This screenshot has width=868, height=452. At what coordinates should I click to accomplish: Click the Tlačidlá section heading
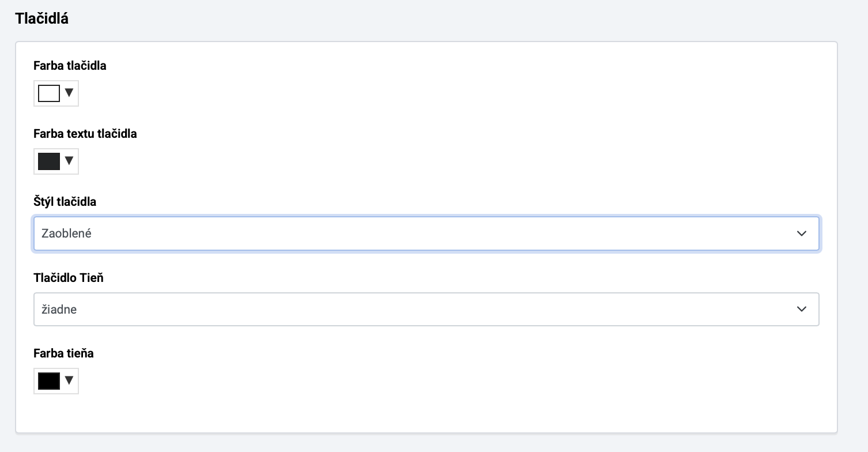click(41, 18)
